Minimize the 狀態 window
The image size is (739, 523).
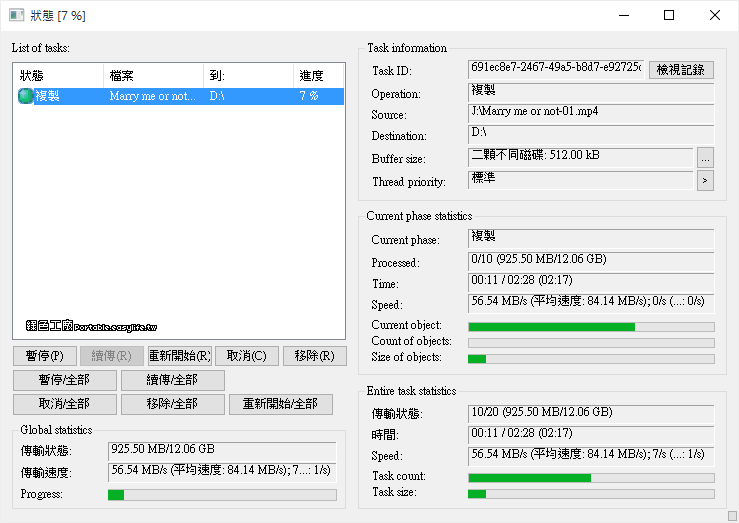pos(624,15)
